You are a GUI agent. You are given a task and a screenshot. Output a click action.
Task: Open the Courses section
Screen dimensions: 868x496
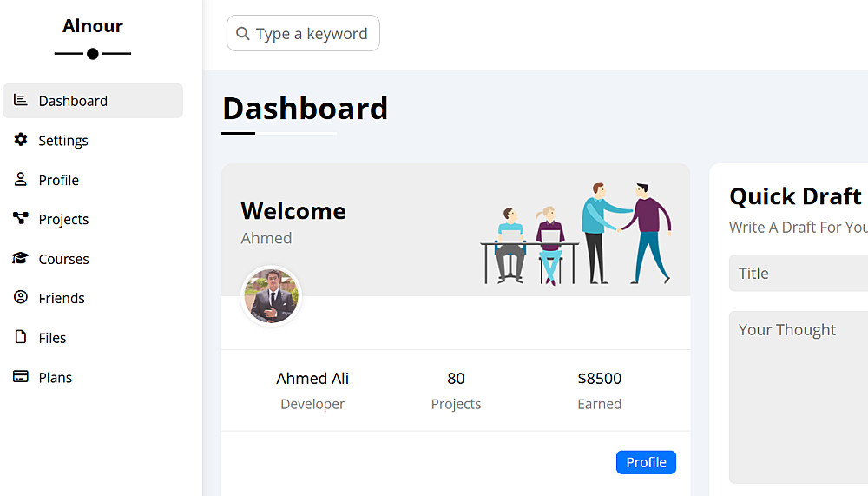point(63,259)
